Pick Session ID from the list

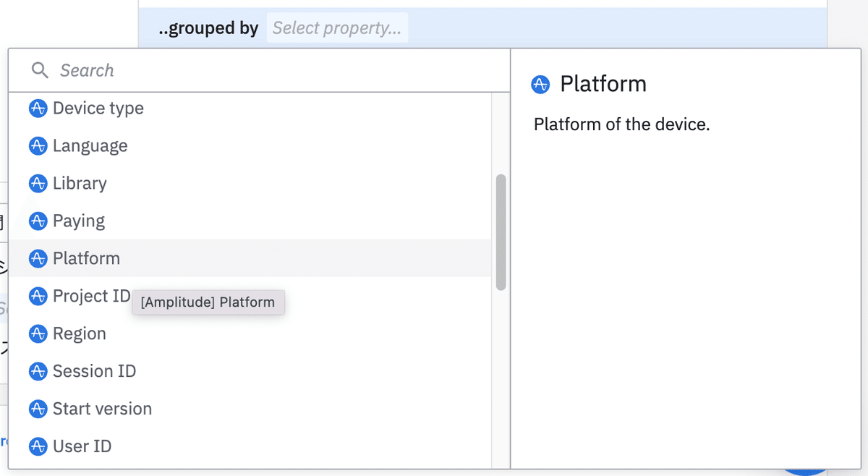point(94,372)
